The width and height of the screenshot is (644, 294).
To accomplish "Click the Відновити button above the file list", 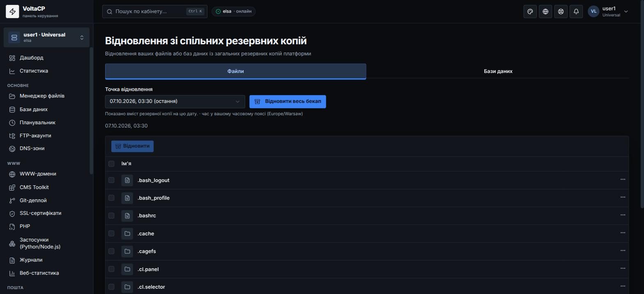I will point(132,146).
